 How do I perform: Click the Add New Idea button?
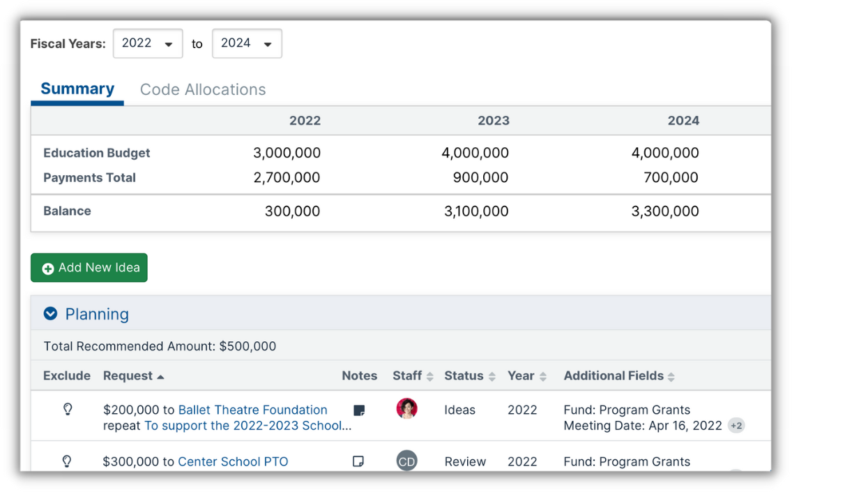click(89, 268)
